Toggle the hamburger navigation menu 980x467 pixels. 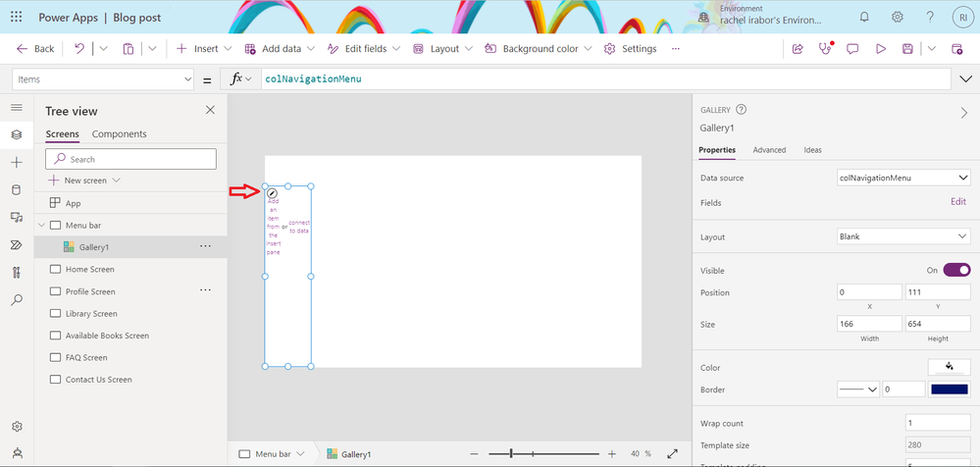(17, 108)
